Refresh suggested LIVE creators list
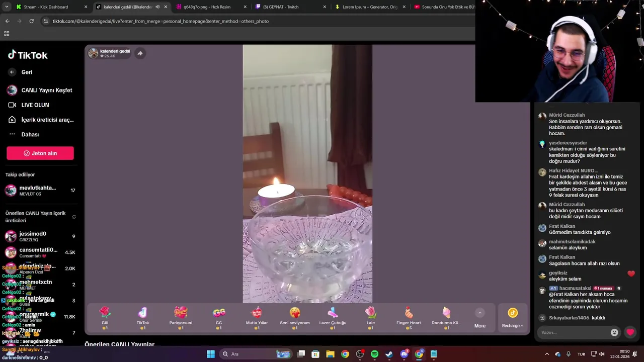Viewport: 644px width, 362px height. tap(74, 217)
